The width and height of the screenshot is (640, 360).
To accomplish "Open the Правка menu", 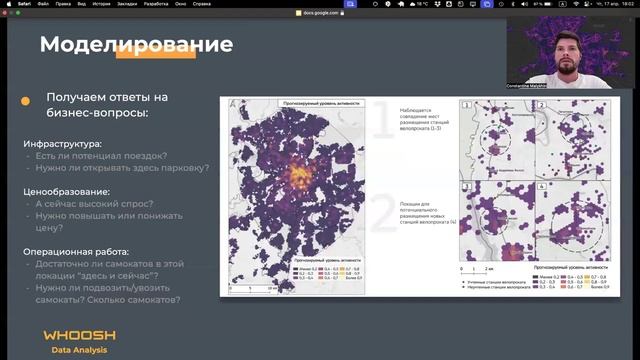I will [63, 4].
